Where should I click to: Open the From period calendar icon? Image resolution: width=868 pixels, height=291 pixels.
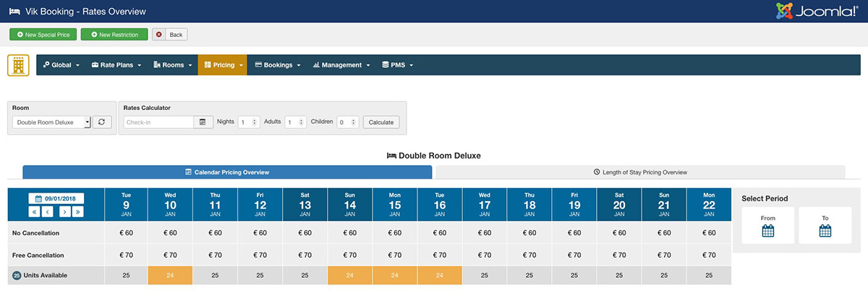[x=768, y=231]
